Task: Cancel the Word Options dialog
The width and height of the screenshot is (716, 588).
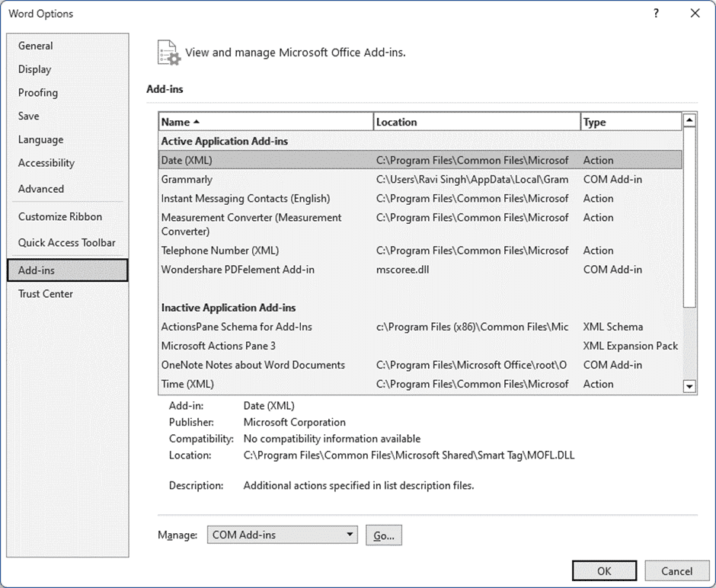Action: pos(676,571)
